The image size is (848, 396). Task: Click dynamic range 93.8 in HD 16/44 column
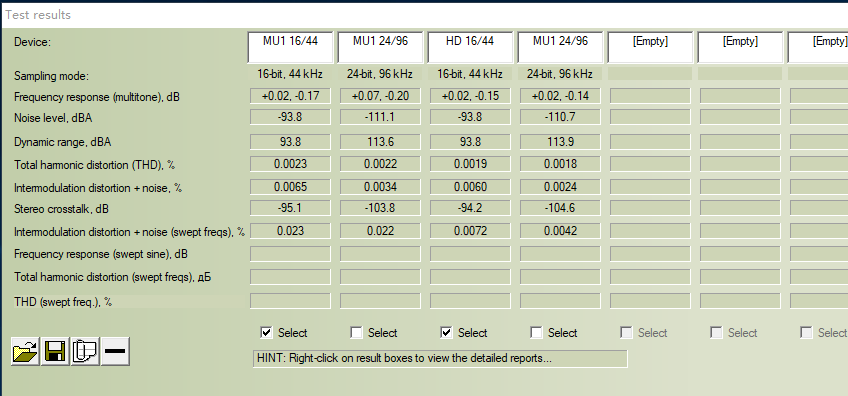(470, 142)
